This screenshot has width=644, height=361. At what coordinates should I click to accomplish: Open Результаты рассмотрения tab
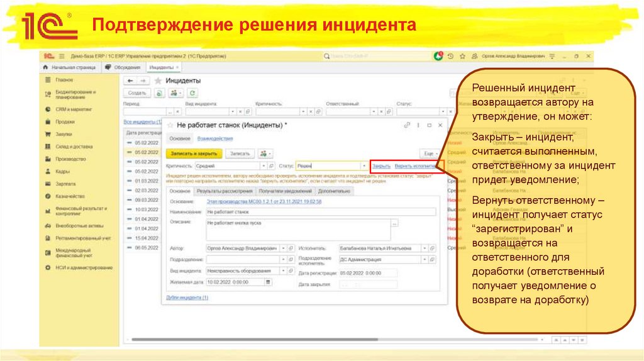pos(225,191)
